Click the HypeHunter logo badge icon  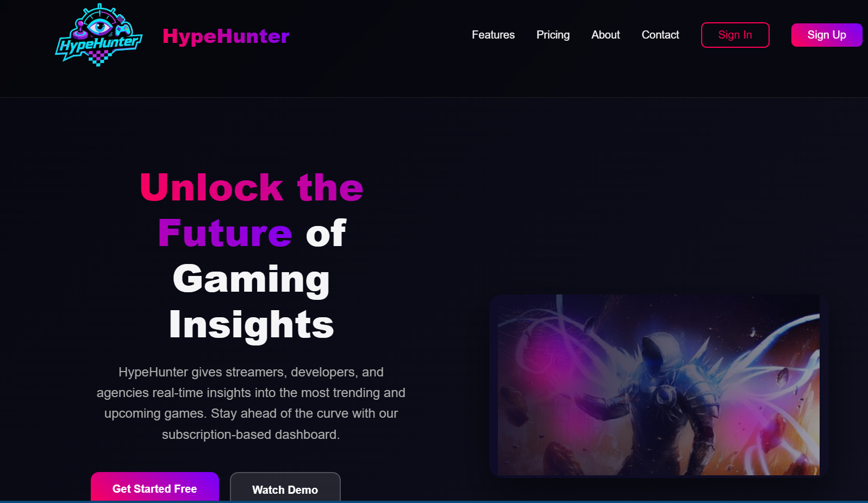pos(99,35)
